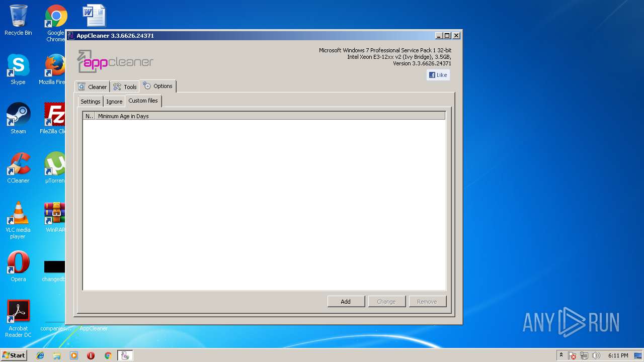Open the Settings sub-tab
Image resolution: width=644 pixels, height=362 pixels.
tap(91, 101)
